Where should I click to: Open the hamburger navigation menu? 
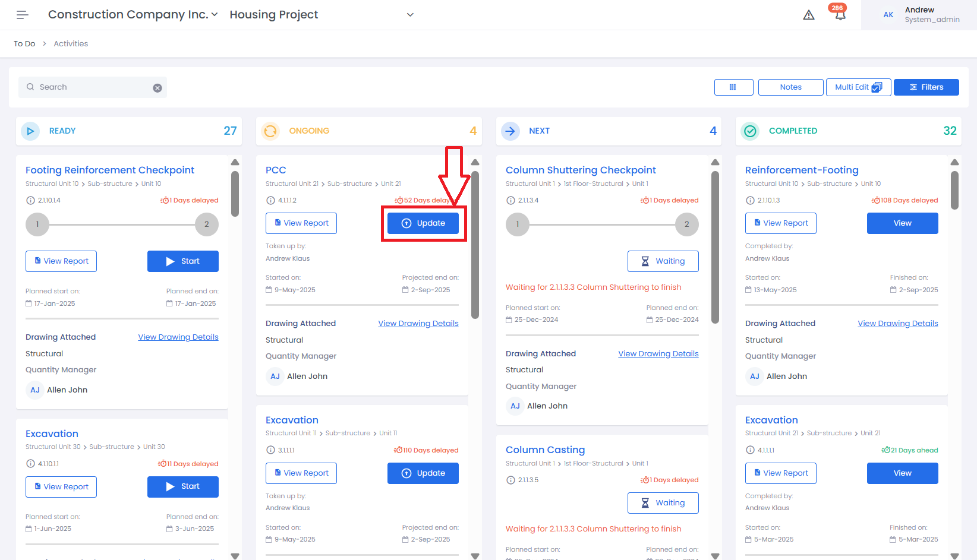click(23, 15)
